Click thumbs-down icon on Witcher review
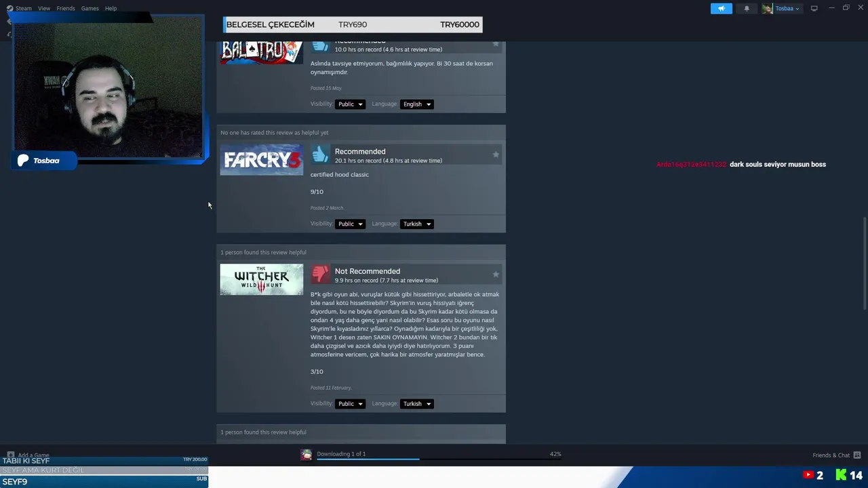Image resolution: width=868 pixels, height=488 pixels. (320, 274)
